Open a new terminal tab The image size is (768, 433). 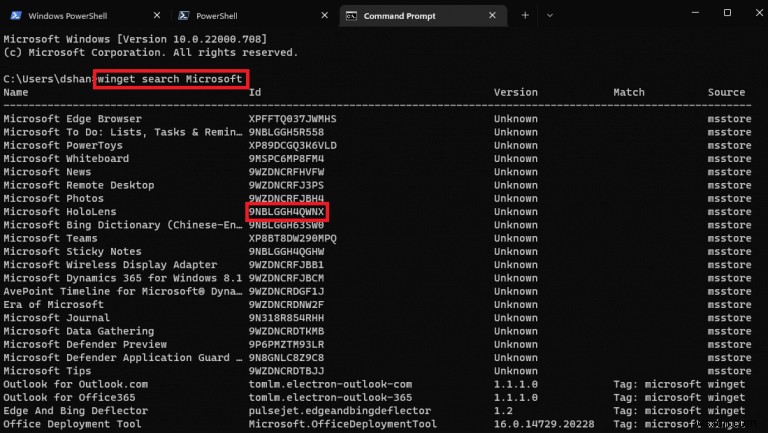(524, 16)
